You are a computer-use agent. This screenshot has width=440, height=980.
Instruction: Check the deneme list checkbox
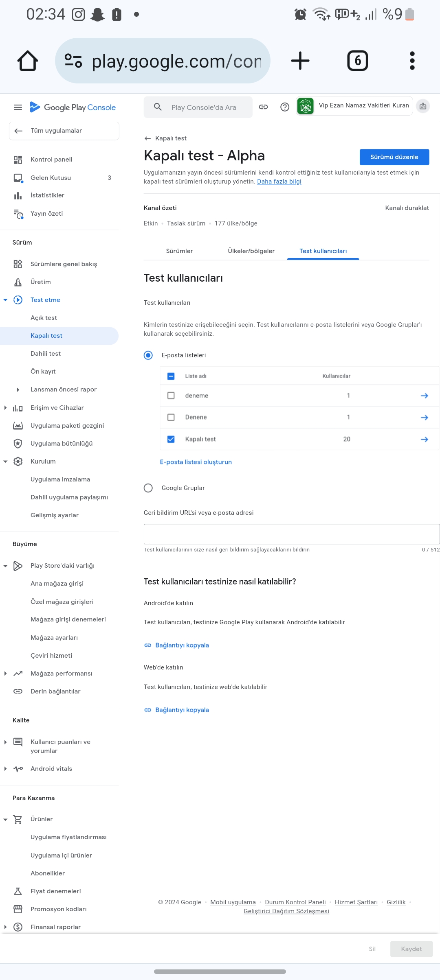171,396
